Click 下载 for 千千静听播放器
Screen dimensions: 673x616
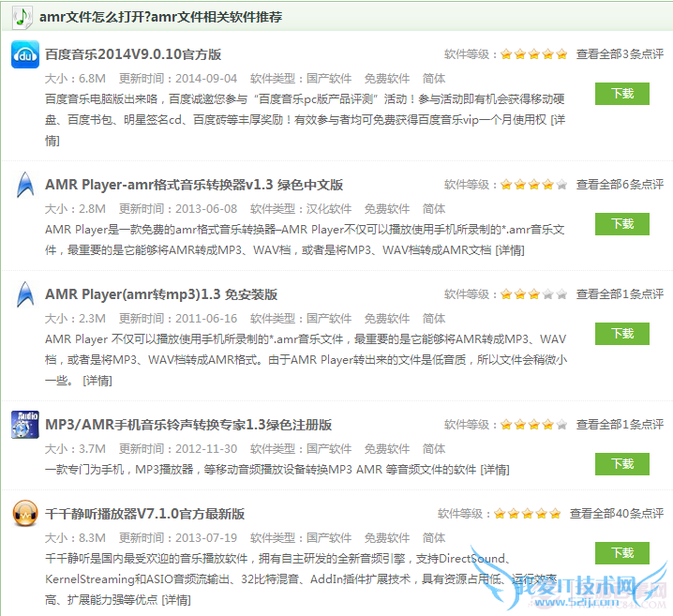tap(622, 553)
